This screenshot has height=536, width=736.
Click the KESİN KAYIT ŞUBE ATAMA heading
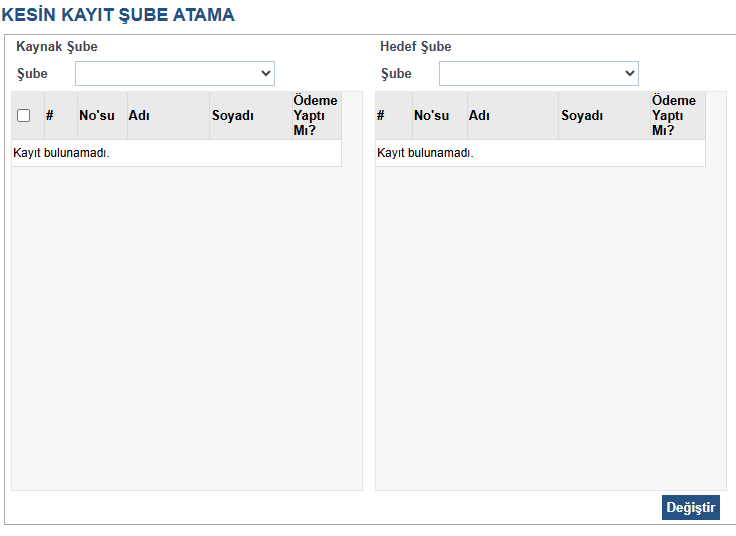118,15
